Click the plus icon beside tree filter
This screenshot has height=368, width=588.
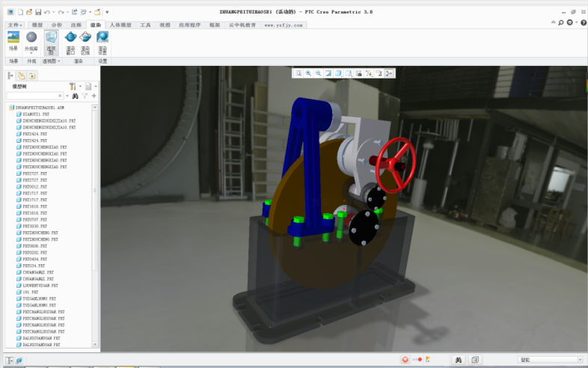[x=94, y=96]
